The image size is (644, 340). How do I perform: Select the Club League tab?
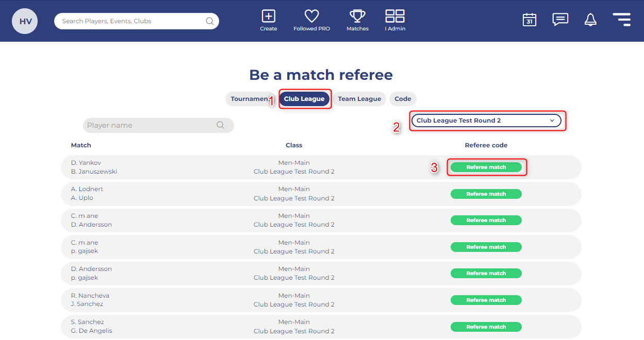tap(304, 99)
